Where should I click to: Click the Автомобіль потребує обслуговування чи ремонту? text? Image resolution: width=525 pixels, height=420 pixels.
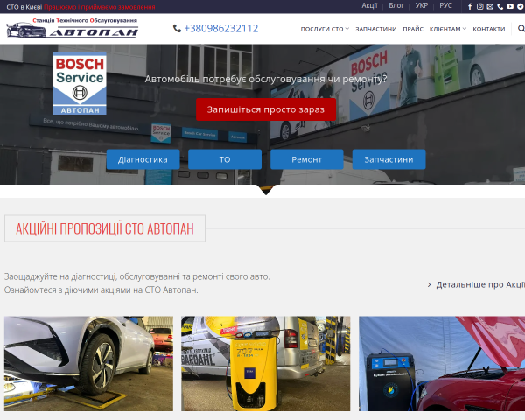pos(266,79)
